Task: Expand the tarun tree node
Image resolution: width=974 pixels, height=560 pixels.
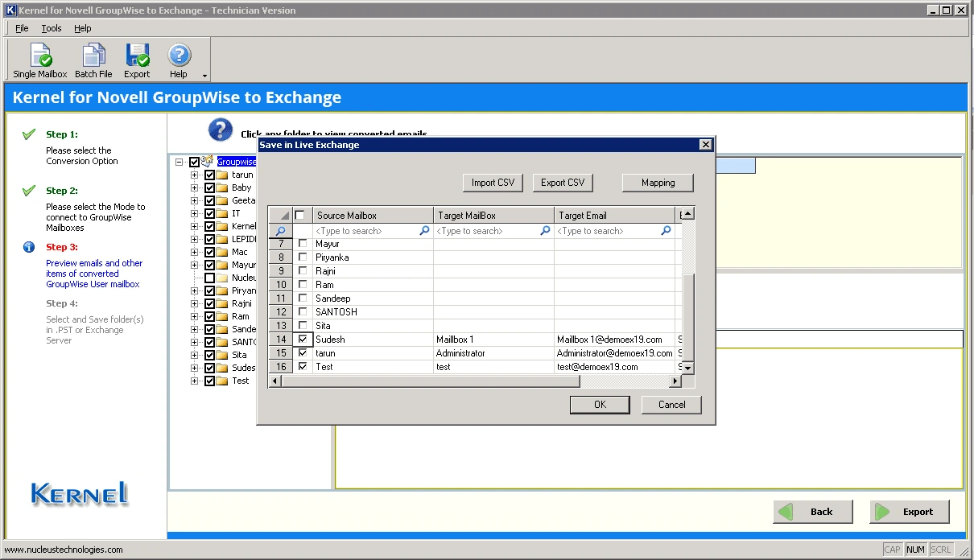Action: pyautogui.click(x=194, y=175)
